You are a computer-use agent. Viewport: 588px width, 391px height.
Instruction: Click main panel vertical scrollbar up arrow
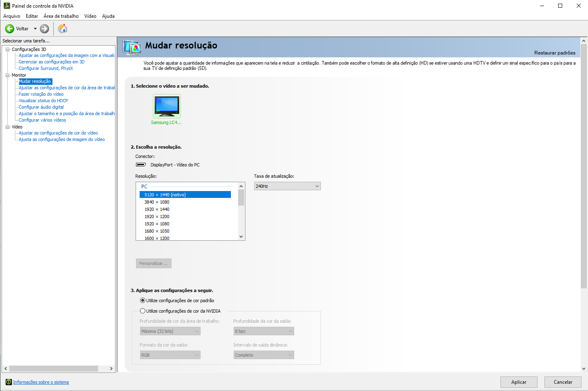tap(584, 41)
